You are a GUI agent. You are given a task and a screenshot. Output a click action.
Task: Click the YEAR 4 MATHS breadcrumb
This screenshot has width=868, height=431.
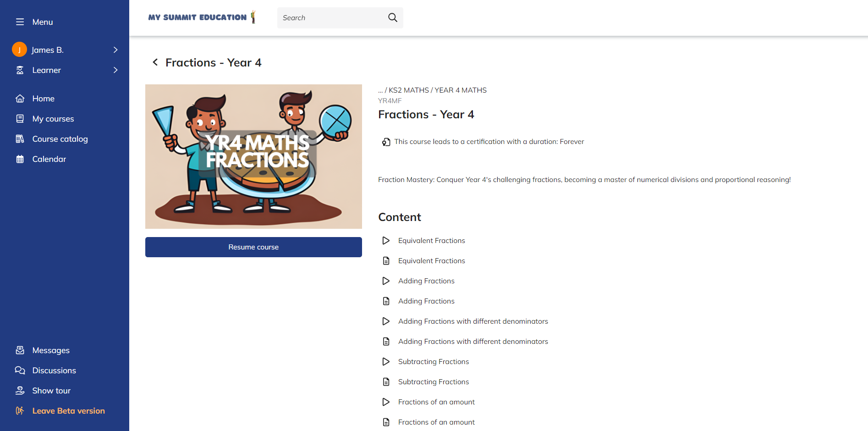(461, 90)
